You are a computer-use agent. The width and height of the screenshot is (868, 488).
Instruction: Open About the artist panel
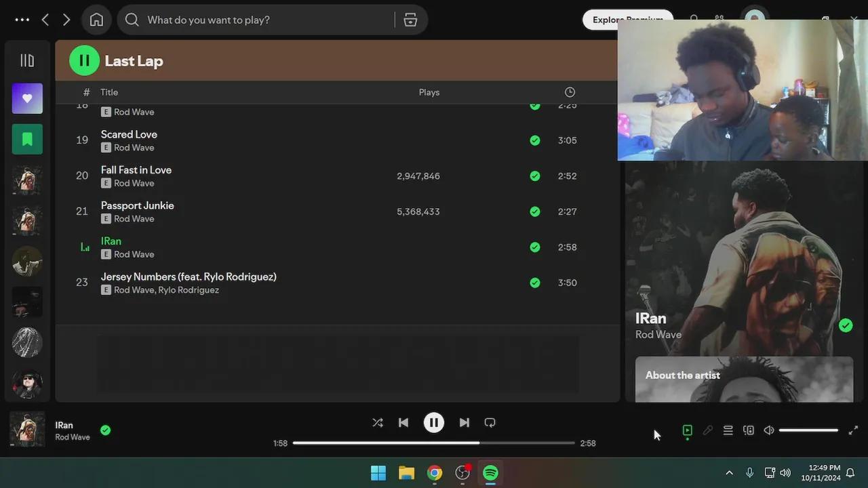[682, 375]
